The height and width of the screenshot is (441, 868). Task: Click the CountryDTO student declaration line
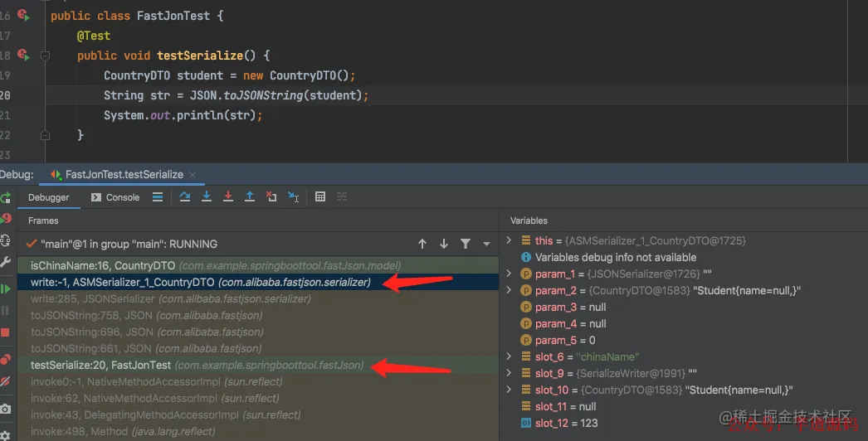(229, 75)
